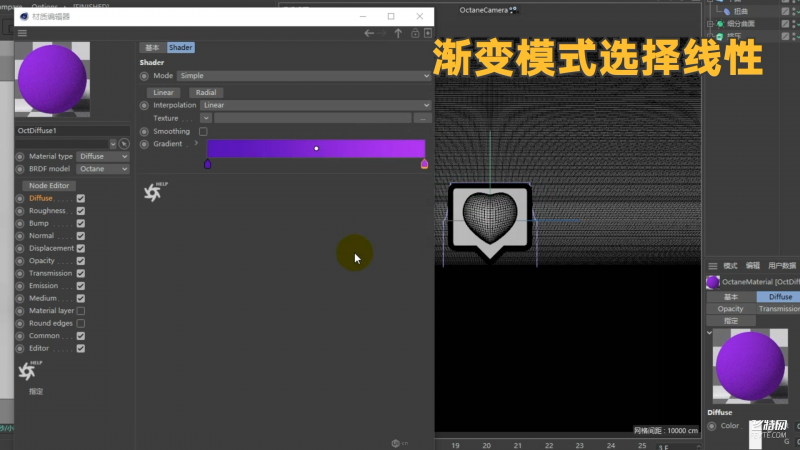Open the dropdown below OctDiffuse1 name
Image resolution: width=800 pixels, height=450 pixels.
(113, 144)
